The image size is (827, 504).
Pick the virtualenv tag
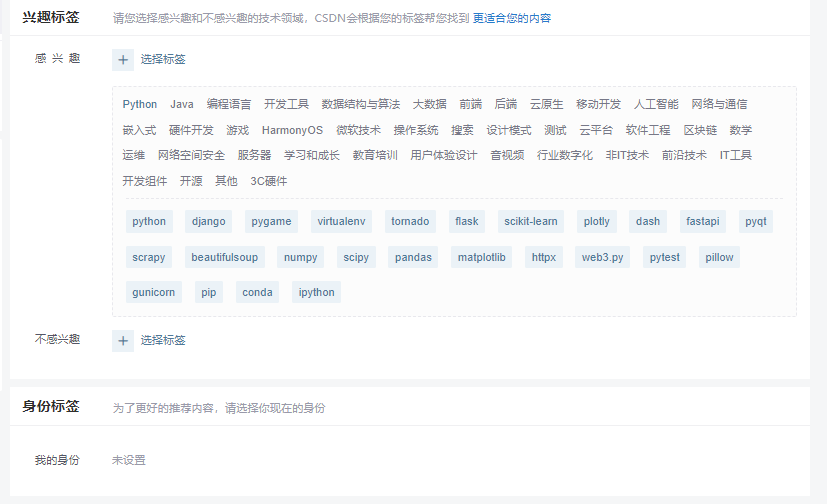(x=341, y=221)
